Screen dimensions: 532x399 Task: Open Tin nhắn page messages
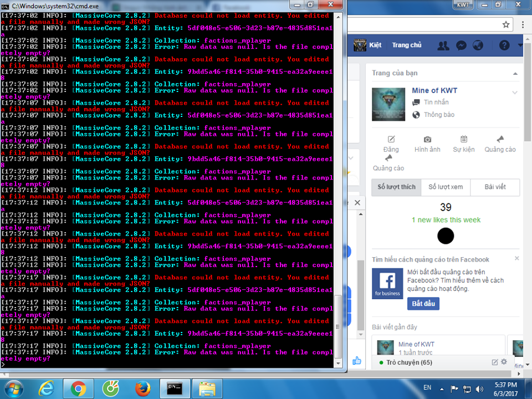(436, 102)
